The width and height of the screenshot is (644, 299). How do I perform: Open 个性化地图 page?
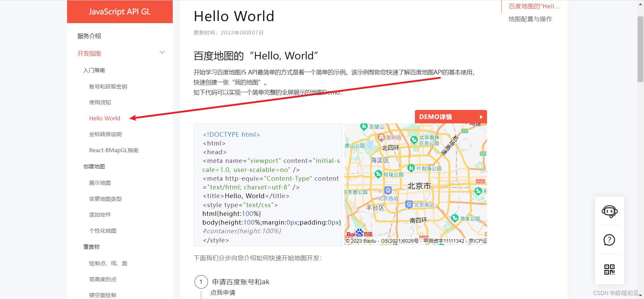tap(103, 231)
